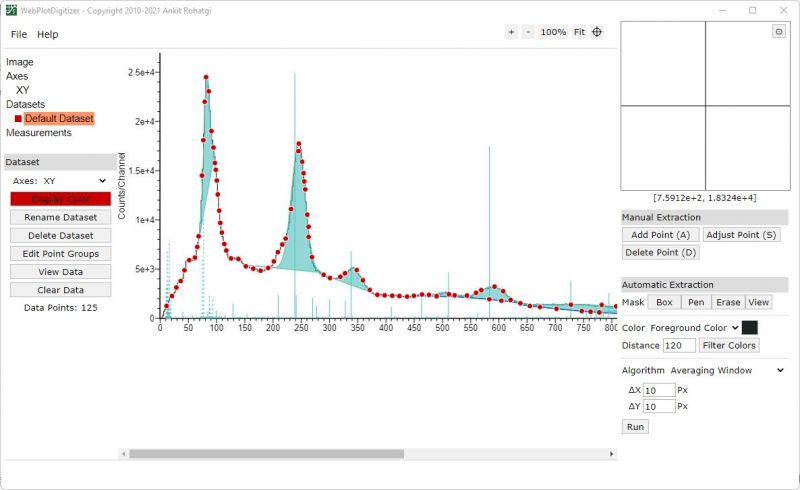Expand the Averaging Window algorithm dropdown

[725, 370]
